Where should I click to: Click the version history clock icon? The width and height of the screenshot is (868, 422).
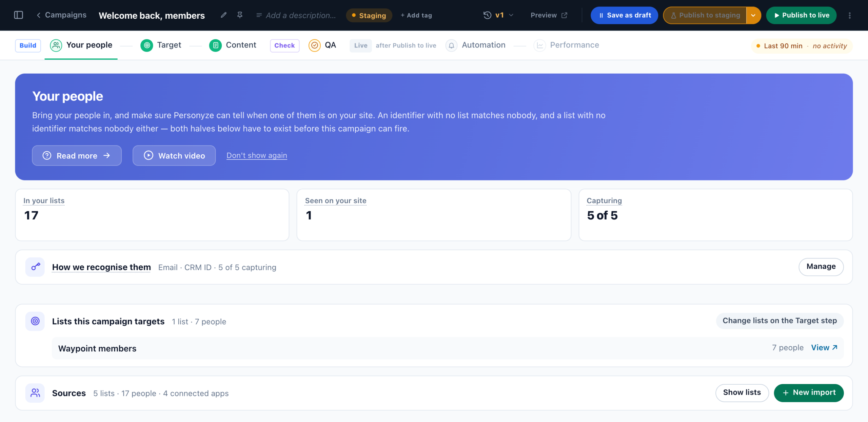487,15
